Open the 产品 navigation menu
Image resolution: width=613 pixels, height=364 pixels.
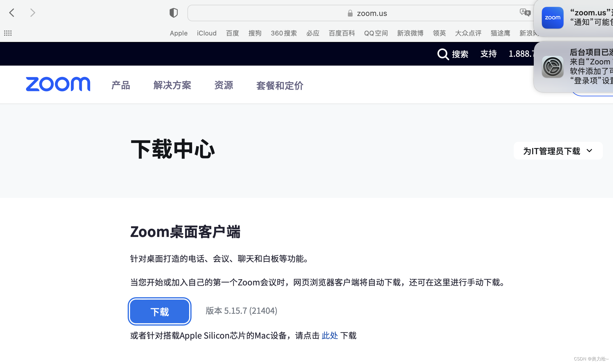pos(121,85)
